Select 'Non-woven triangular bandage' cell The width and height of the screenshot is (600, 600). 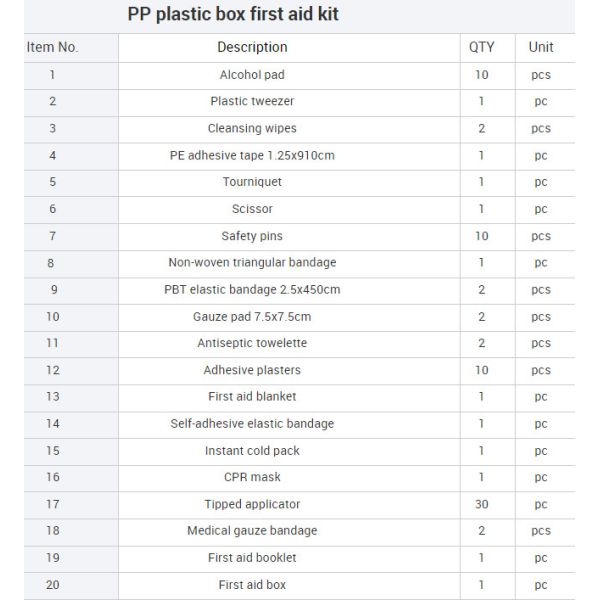(252, 263)
